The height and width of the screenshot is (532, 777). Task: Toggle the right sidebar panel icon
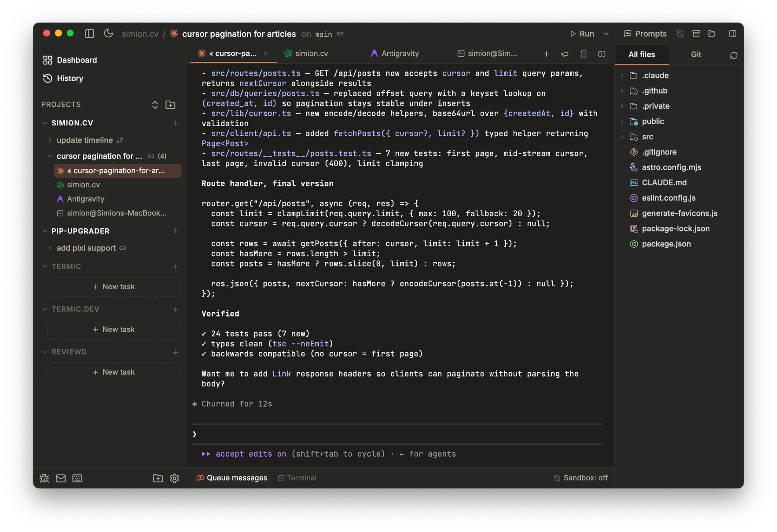pyautogui.click(x=733, y=34)
